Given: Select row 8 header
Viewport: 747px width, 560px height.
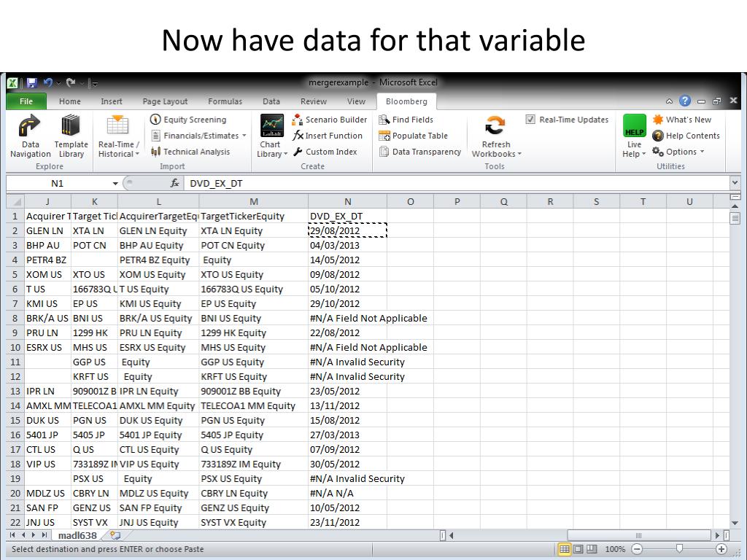Looking at the screenshot, I should pos(15,318).
